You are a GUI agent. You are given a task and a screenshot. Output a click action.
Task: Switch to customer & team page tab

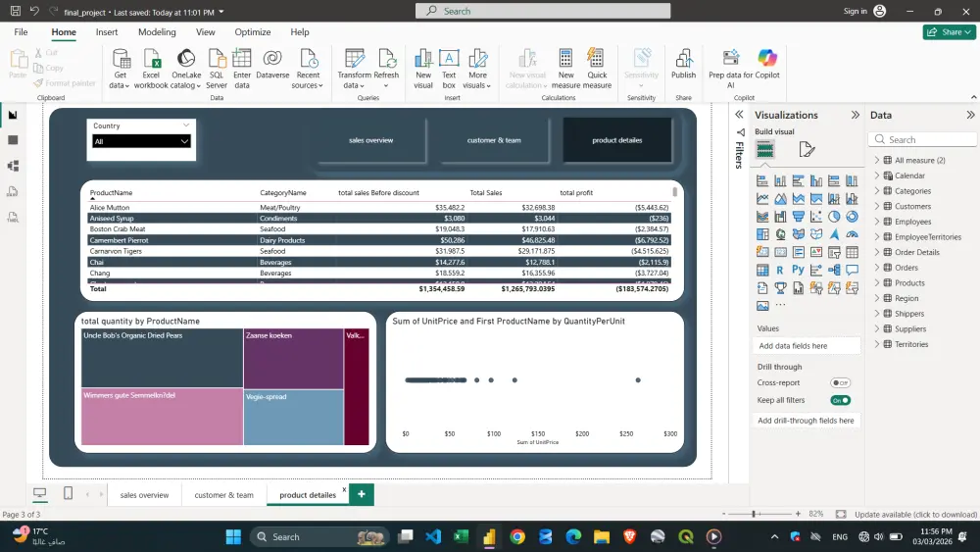223,494
